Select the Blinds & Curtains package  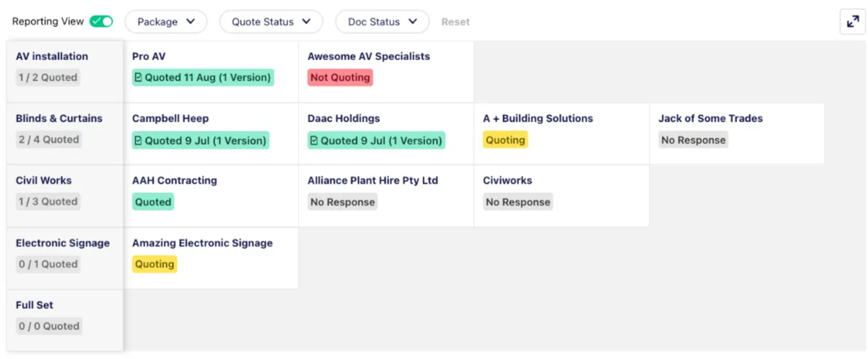coord(65,134)
